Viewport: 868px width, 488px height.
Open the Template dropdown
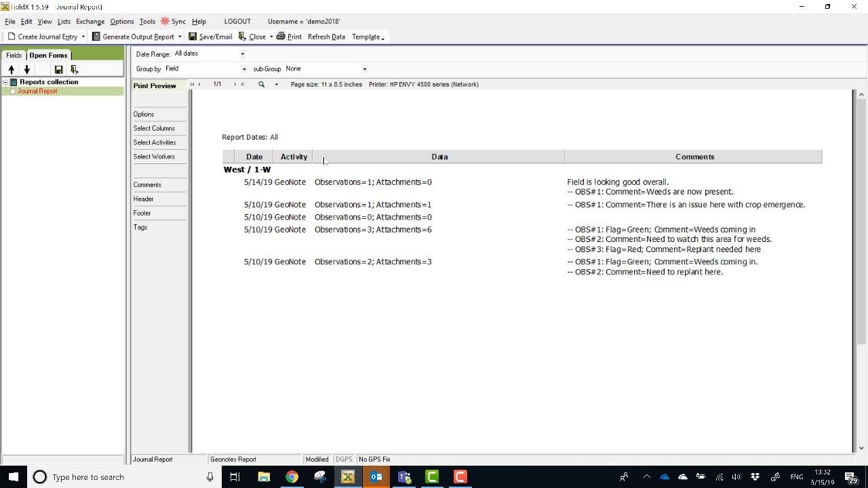pyautogui.click(x=368, y=37)
